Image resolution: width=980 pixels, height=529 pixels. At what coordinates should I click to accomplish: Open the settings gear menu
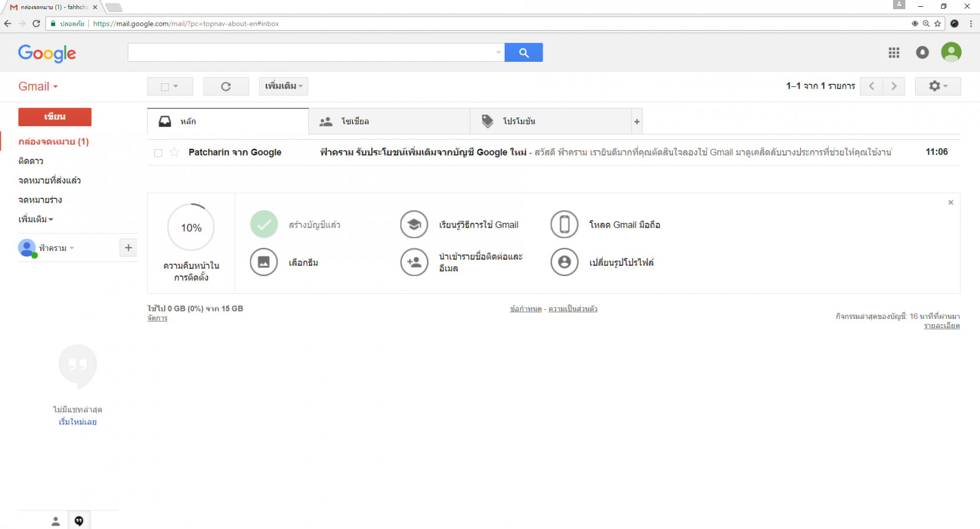938,86
